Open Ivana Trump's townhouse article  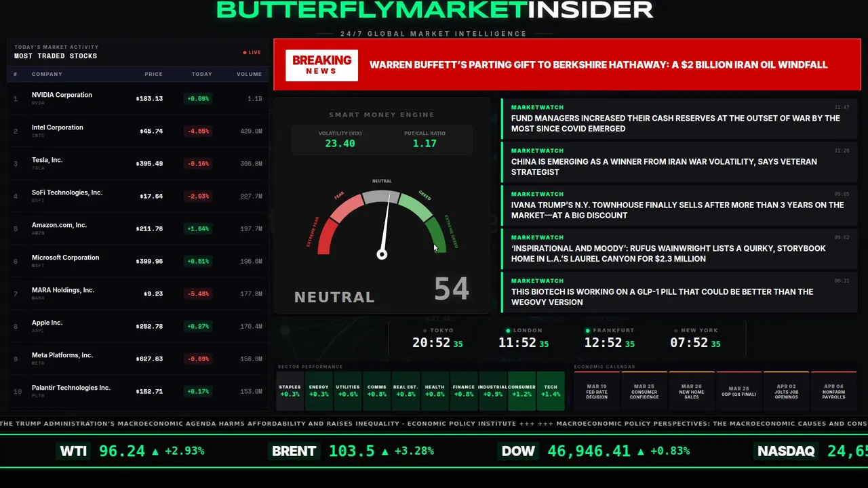(x=679, y=205)
